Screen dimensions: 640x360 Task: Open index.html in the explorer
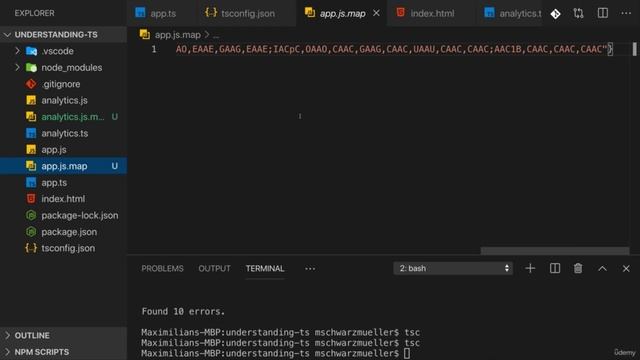pos(63,199)
